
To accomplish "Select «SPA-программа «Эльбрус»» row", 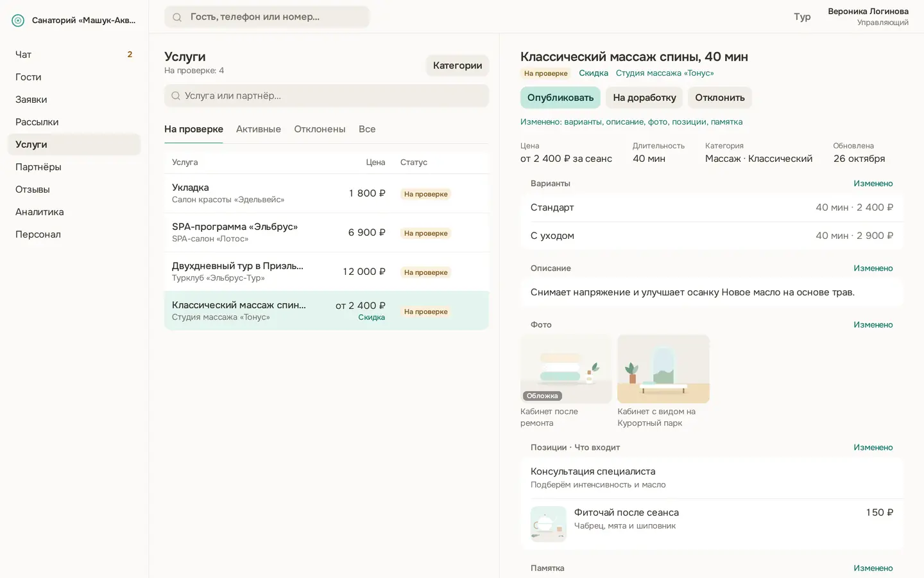I will point(327,232).
